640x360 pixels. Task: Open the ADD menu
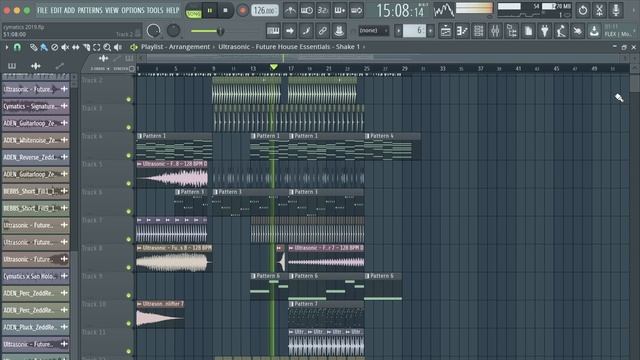(x=69, y=10)
